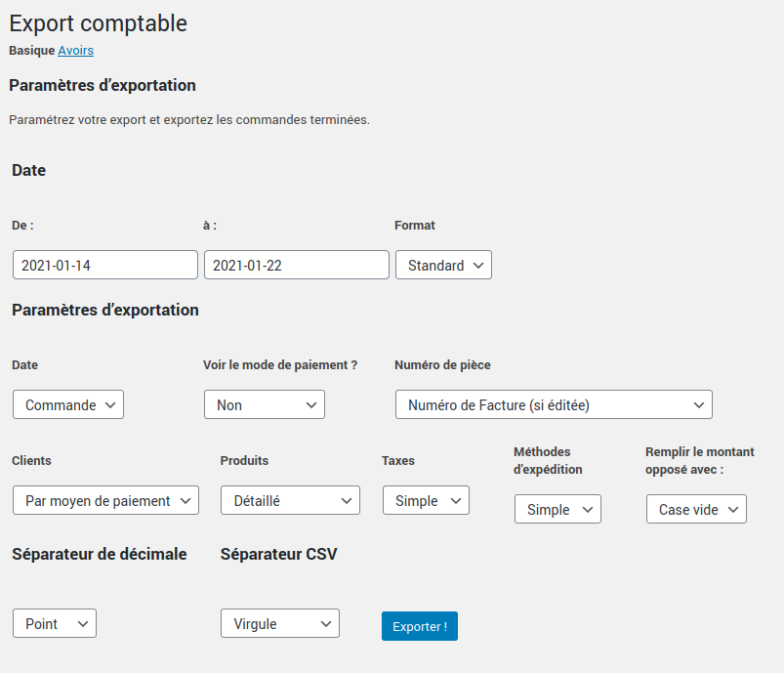The width and height of the screenshot is (784, 673).
Task: Open the Format dropdown showing Standard
Action: pos(443,265)
